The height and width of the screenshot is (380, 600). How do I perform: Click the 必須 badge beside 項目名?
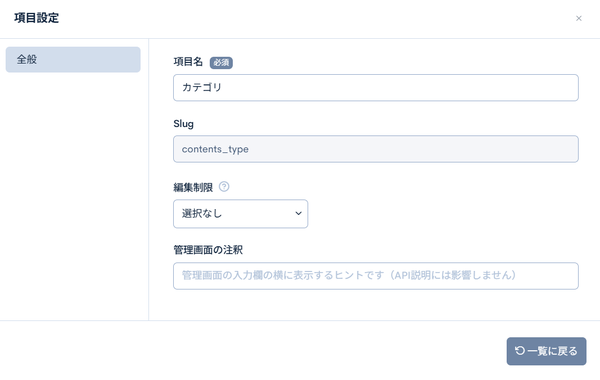point(221,62)
